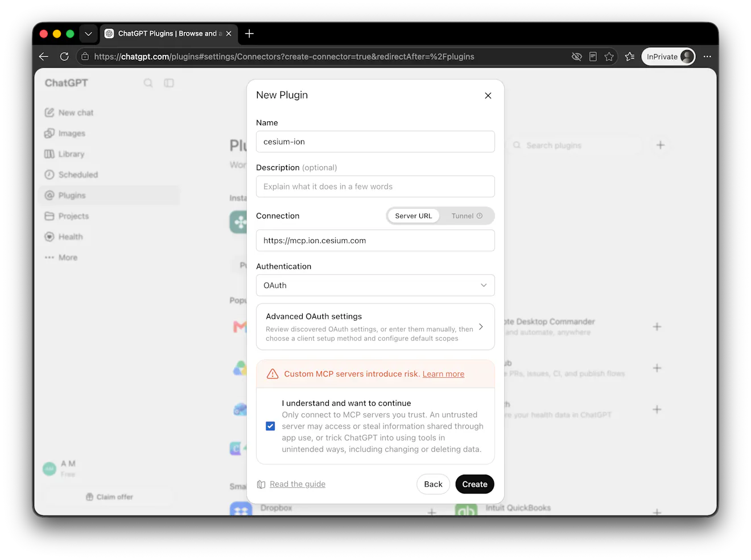Viewport: 751px width, 560px height.
Task: Edit the Name field containing cesium-ion
Action: 375,142
